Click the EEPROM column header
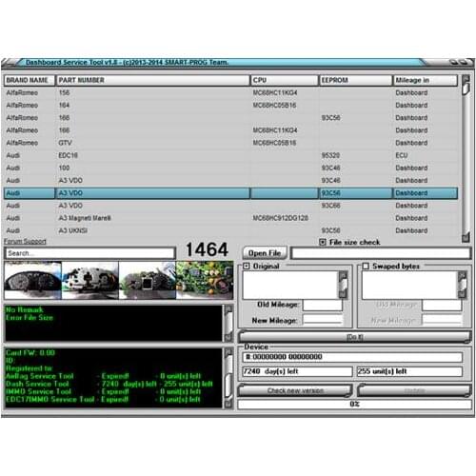This screenshot has width=476, height=476. coord(355,80)
